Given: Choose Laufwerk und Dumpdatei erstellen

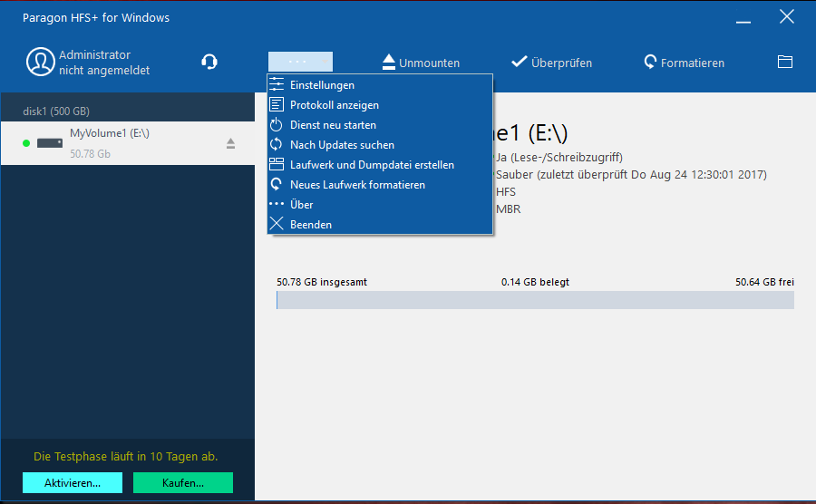Looking at the screenshot, I should [380, 165].
